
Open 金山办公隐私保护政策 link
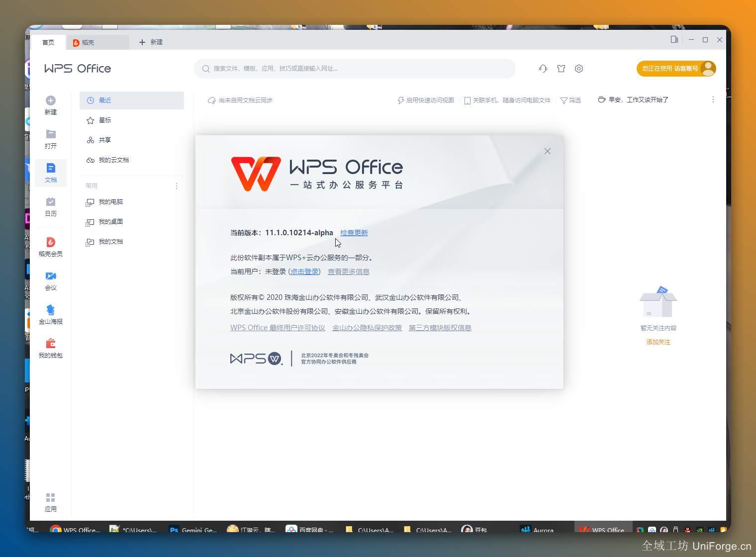click(x=367, y=328)
